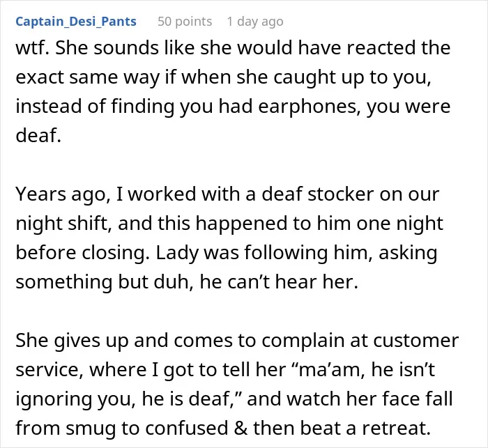Viewport: 488px width, 448px height.
Task: Click the phrase before closing
Action: pos(82,253)
